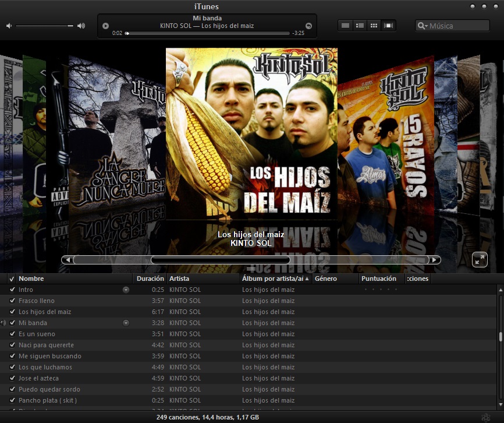The width and height of the screenshot is (504, 423).
Task: Click the low volume speaker icon
Action: pos(9,26)
